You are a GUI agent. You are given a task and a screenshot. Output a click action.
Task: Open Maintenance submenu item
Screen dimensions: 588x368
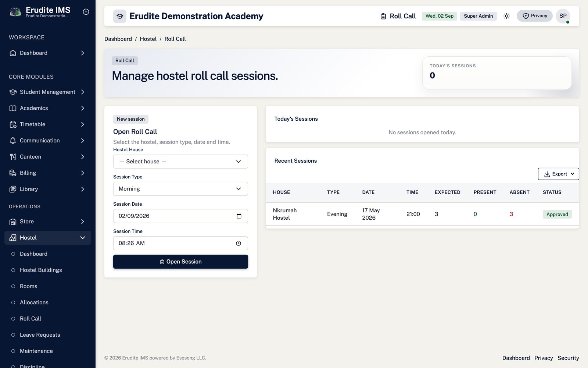pos(48,351)
